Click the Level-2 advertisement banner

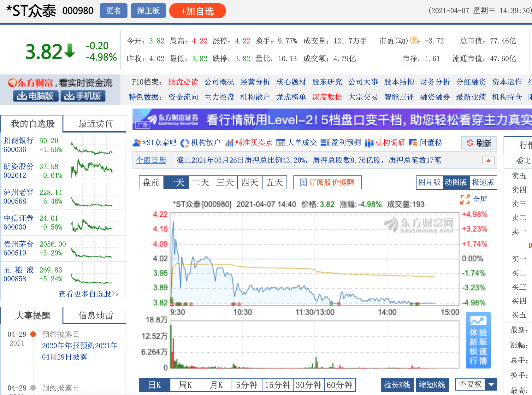point(332,119)
